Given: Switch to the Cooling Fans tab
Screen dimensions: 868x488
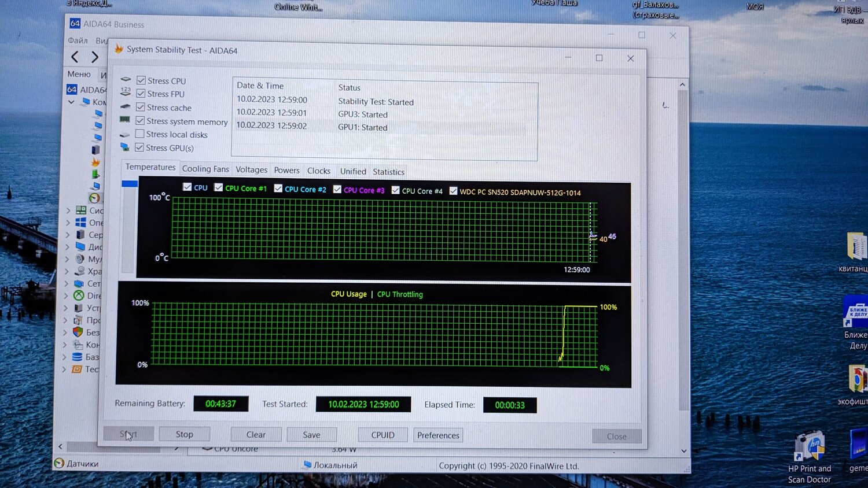Looking at the screenshot, I should point(205,169).
